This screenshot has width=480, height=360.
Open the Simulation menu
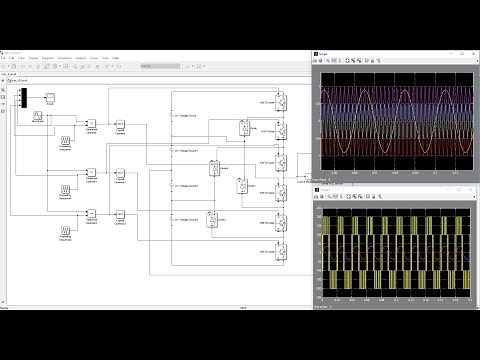(64, 58)
